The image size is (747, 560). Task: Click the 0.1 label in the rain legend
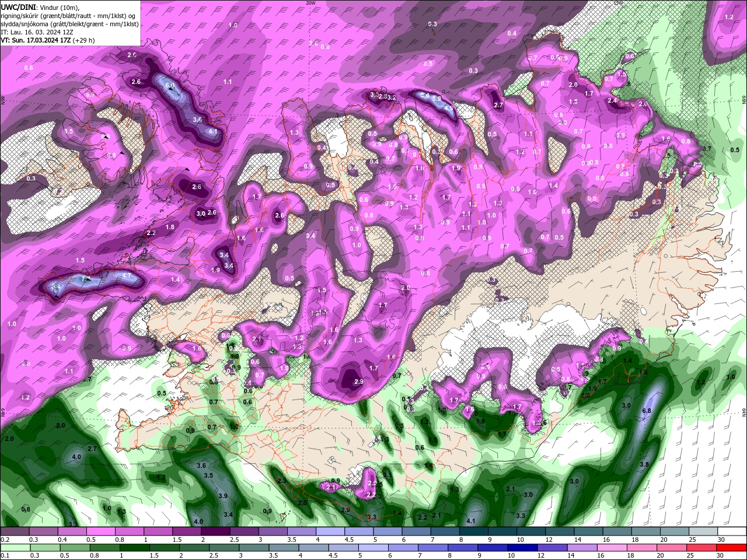click(x=4, y=556)
